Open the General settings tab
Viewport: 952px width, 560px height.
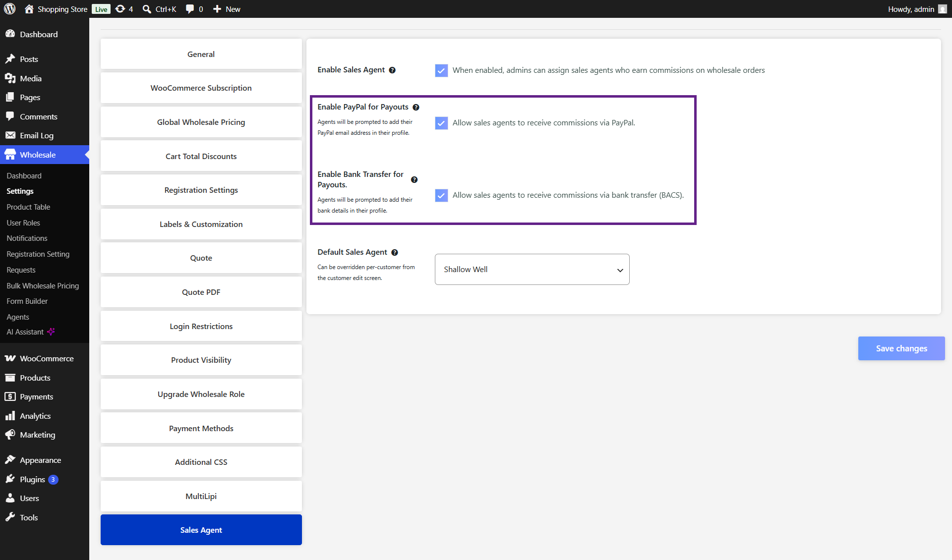click(201, 54)
